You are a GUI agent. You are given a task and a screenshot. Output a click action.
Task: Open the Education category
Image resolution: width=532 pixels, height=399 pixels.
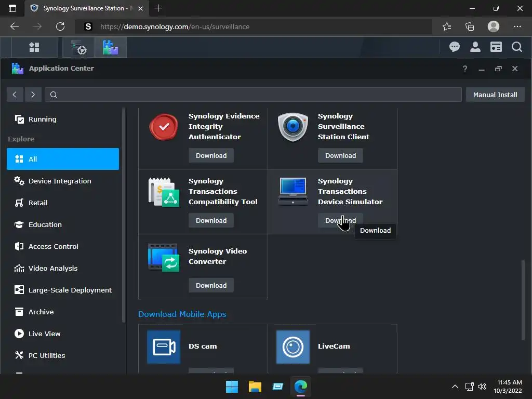click(63, 224)
